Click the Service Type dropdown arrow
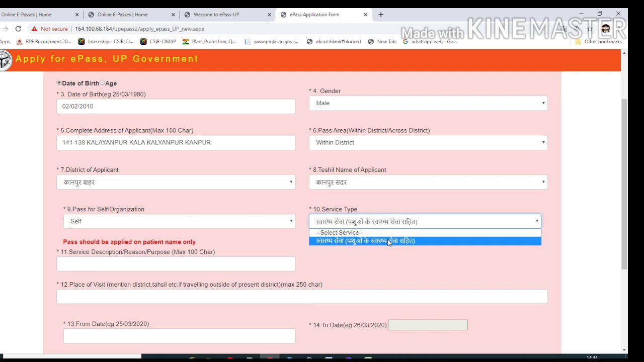644x362 pixels. (537, 221)
